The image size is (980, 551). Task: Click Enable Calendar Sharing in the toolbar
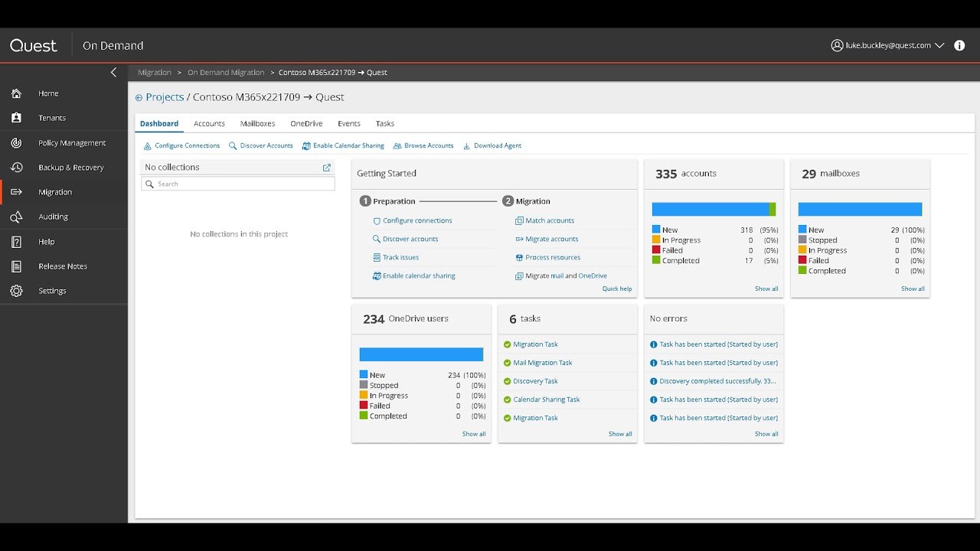pyautogui.click(x=343, y=145)
